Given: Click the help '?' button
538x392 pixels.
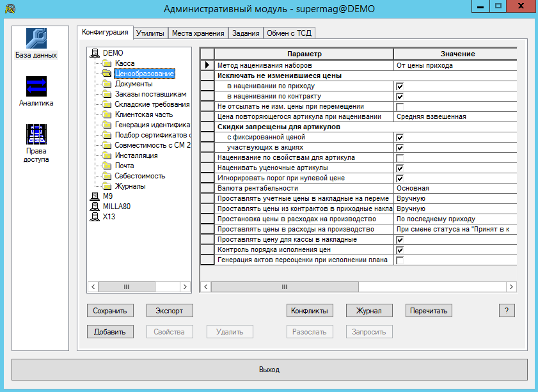Looking at the screenshot, I should (507, 311).
